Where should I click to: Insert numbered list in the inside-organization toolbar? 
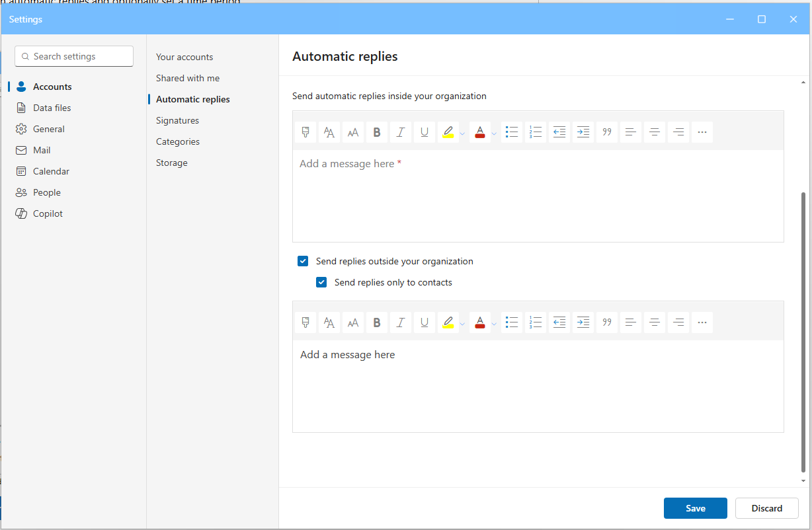[x=536, y=132]
